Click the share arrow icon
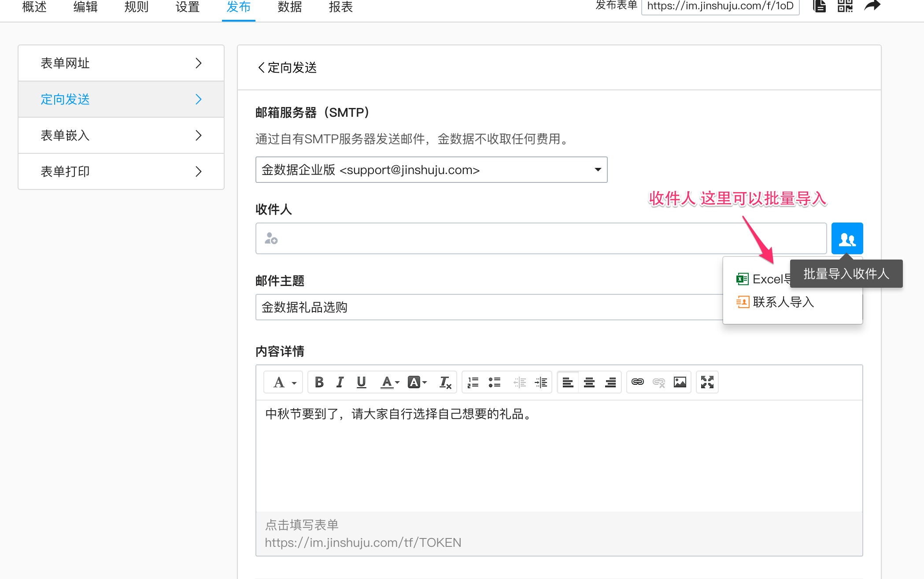 pos(872,6)
